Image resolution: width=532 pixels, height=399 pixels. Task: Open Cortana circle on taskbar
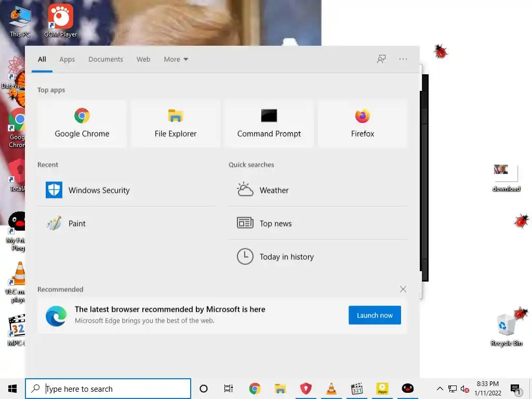(204, 389)
